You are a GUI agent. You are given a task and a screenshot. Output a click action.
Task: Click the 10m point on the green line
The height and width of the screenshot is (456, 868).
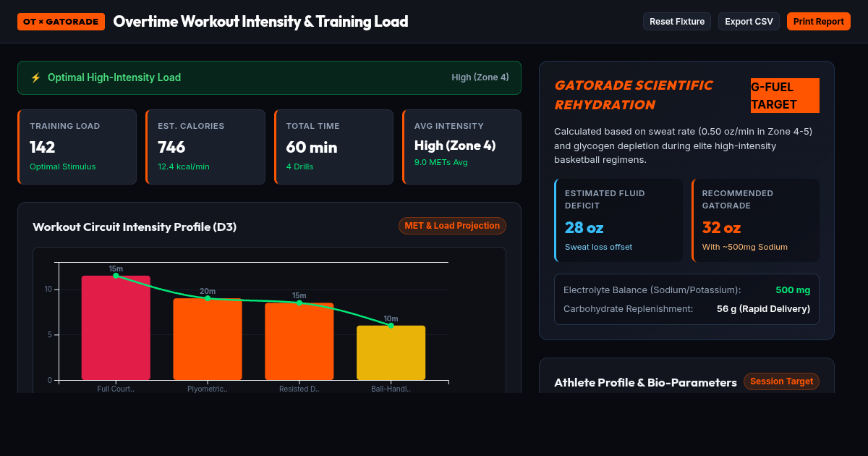point(391,326)
